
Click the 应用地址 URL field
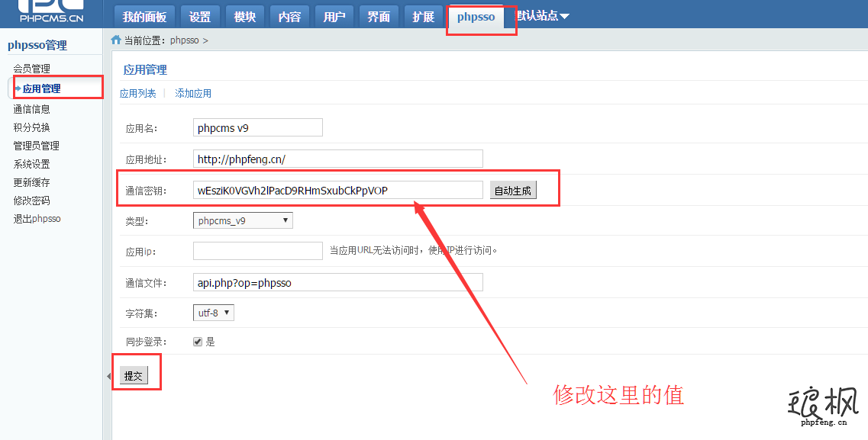338,159
